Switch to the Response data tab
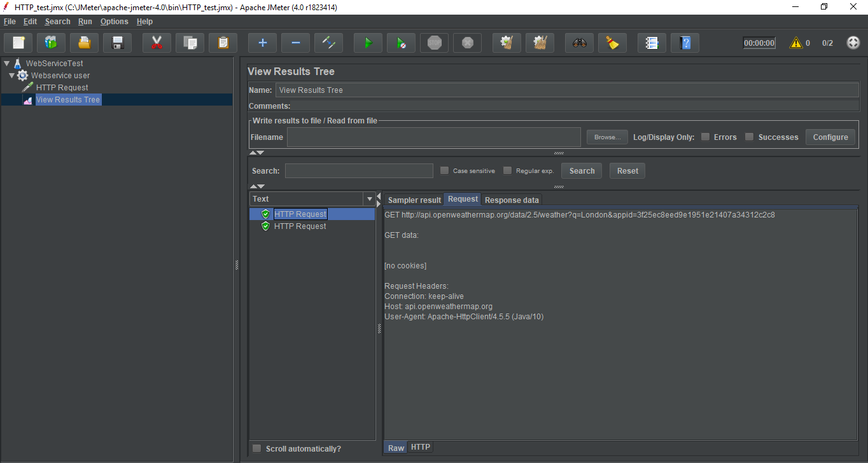Screen dimensions: 868x463 pyautogui.click(x=512, y=200)
